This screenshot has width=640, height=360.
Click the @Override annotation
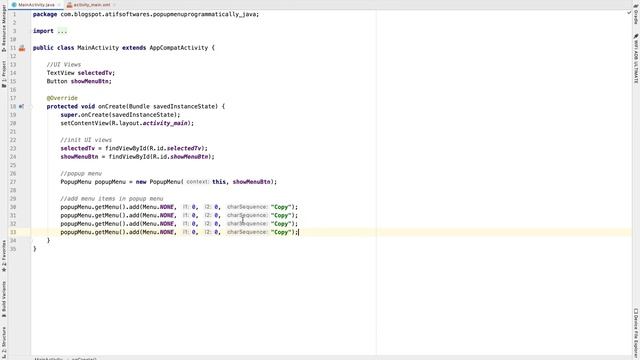[x=62, y=98]
